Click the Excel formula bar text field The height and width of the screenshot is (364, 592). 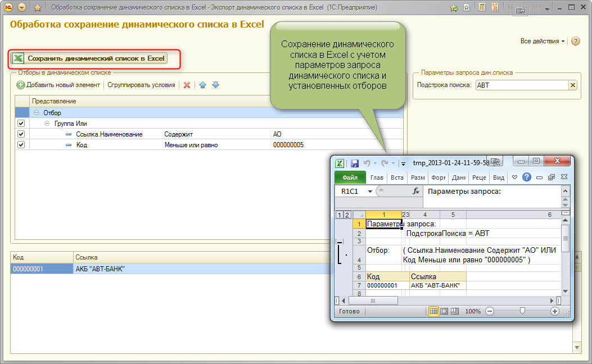[x=492, y=196]
